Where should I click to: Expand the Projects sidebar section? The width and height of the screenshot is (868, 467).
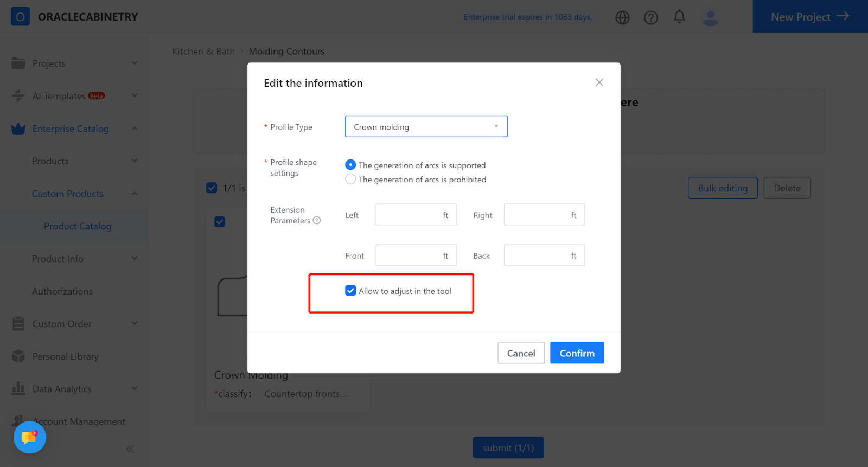[x=74, y=63]
